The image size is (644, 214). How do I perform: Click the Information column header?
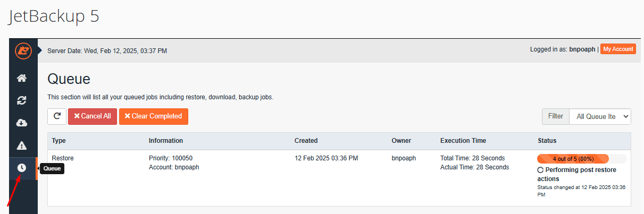point(165,141)
